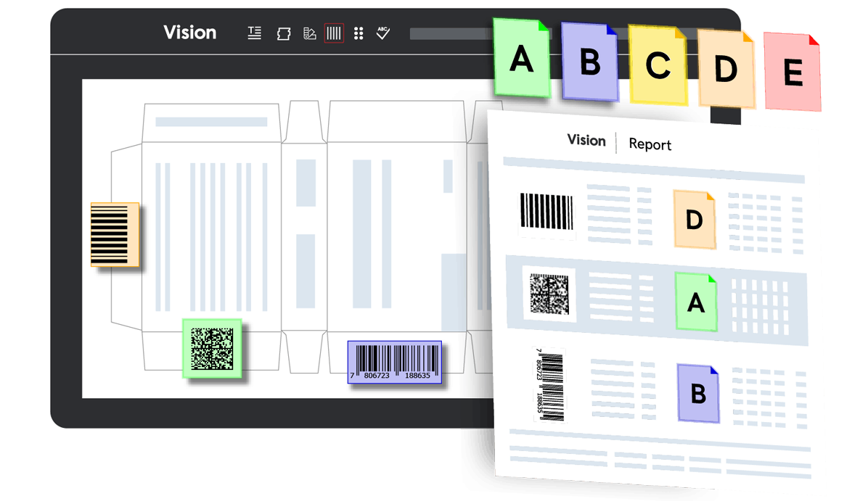
Task: Click the data matrix thumbnail in report
Action: tap(549, 294)
